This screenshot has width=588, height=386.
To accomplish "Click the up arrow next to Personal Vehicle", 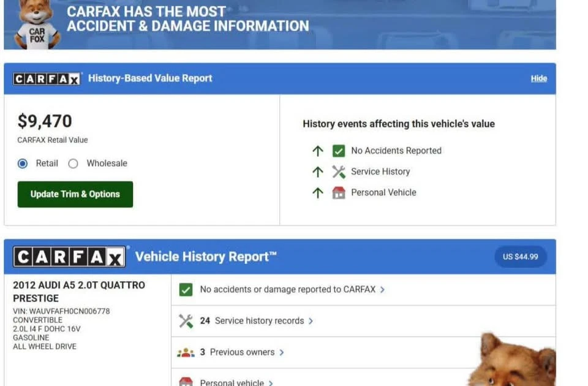I will pos(318,193).
